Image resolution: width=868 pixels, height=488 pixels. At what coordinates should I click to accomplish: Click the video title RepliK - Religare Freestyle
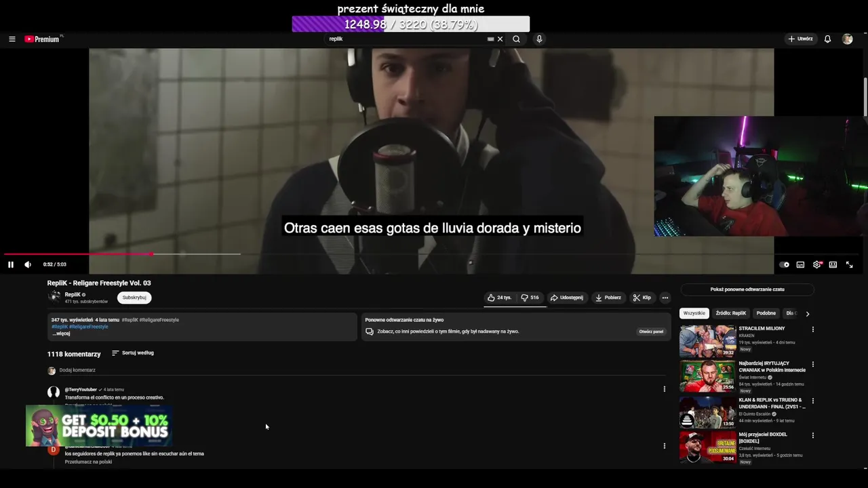click(x=99, y=283)
